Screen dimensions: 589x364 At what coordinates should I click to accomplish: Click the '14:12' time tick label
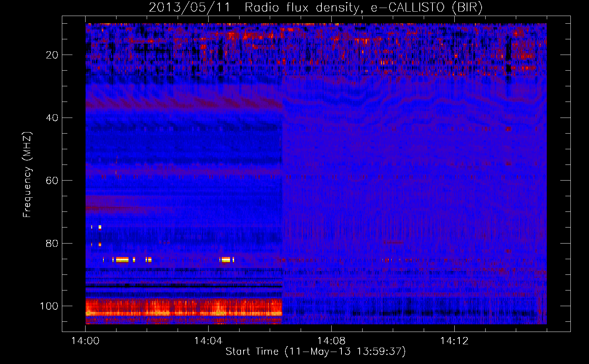pyautogui.click(x=454, y=341)
